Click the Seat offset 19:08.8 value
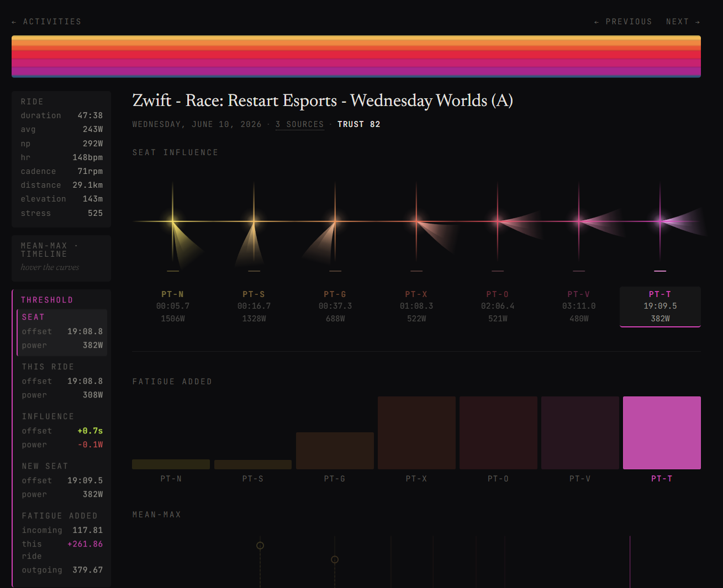 point(85,331)
